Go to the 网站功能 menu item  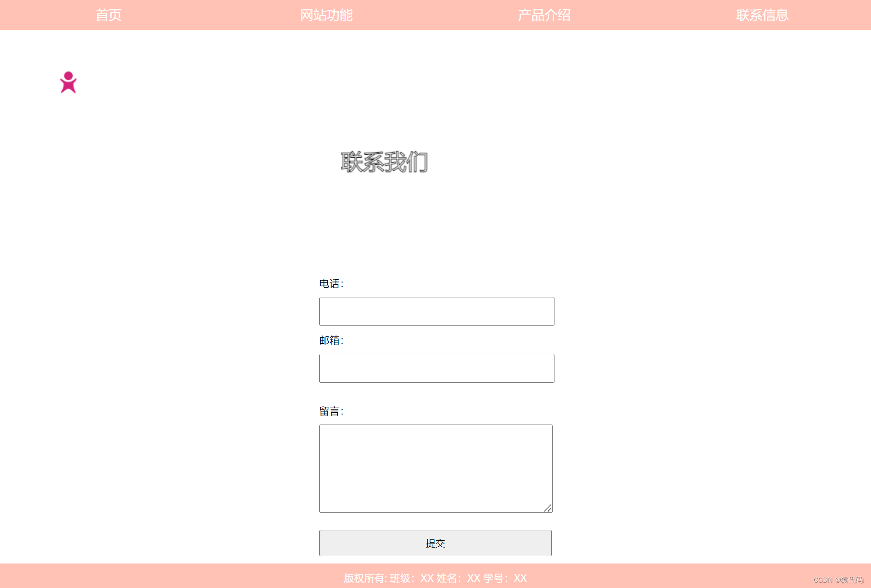(x=327, y=15)
